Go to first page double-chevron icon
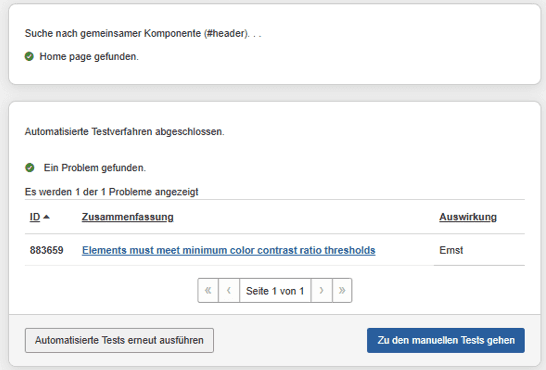This screenshot has height=370, width=546. tap(208, 290)
